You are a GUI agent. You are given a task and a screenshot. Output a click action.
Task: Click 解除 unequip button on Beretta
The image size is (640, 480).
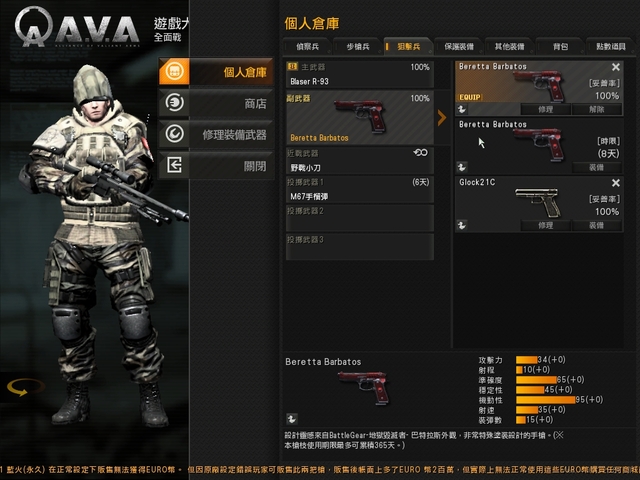(597, 109)
